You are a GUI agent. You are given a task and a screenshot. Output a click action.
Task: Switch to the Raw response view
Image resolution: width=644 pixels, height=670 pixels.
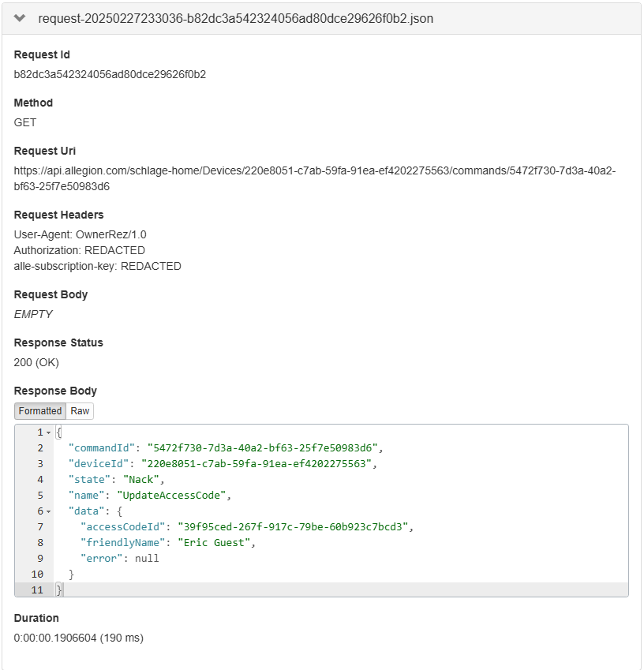coord(80,411)
